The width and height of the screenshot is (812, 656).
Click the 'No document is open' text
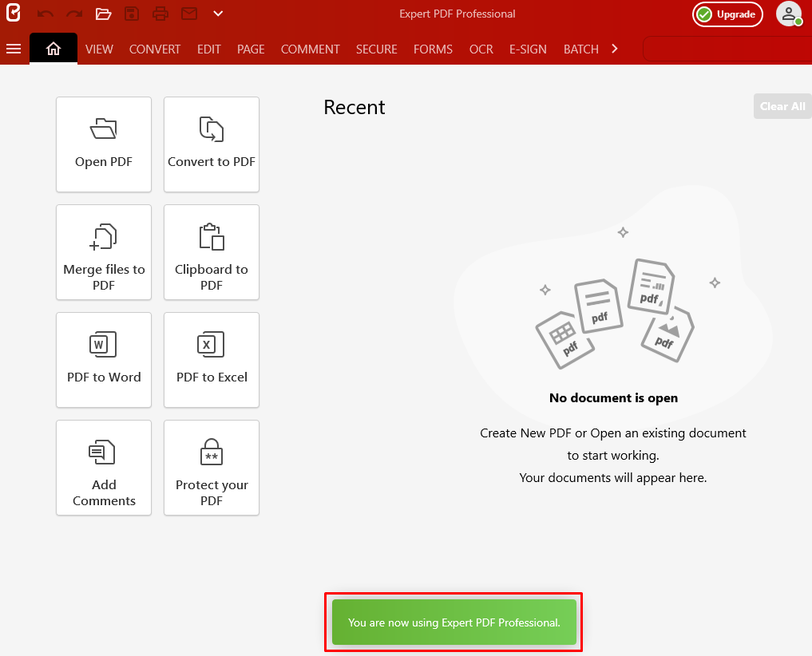coord(613,397)
